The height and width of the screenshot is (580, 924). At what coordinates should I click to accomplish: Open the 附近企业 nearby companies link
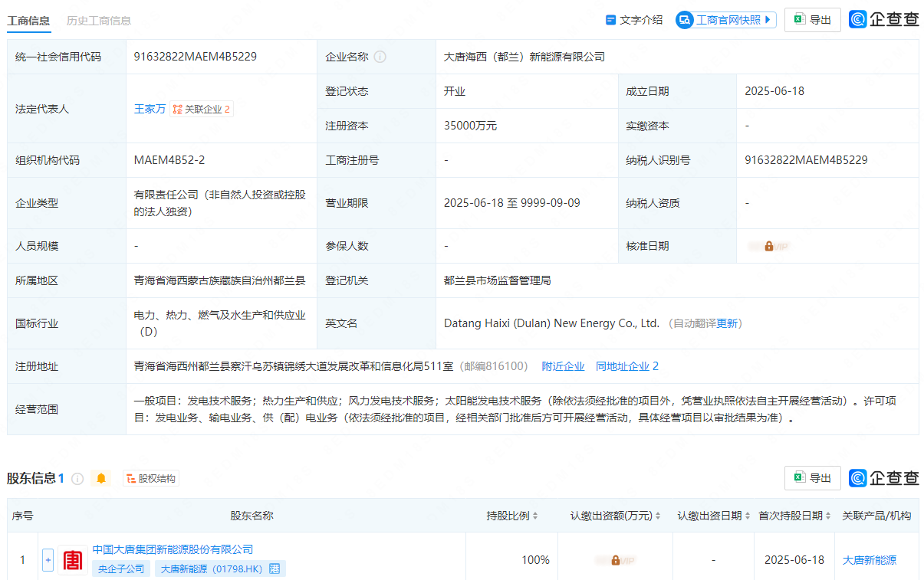[563, 366]
